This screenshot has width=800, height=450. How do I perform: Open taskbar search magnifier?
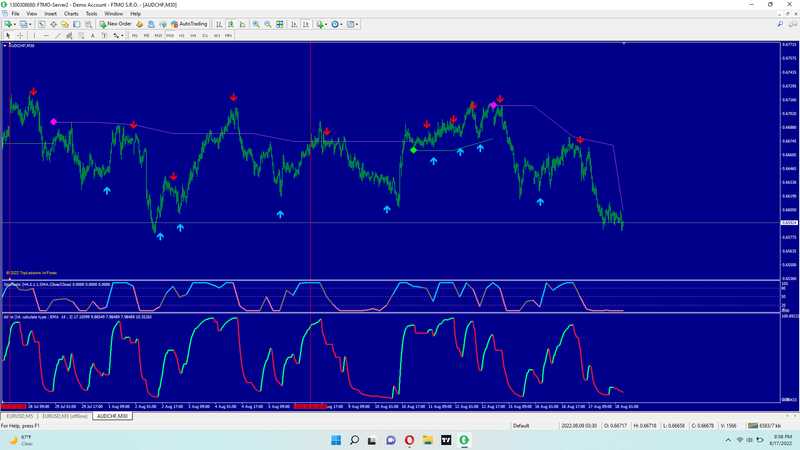(x=354, y=440)
